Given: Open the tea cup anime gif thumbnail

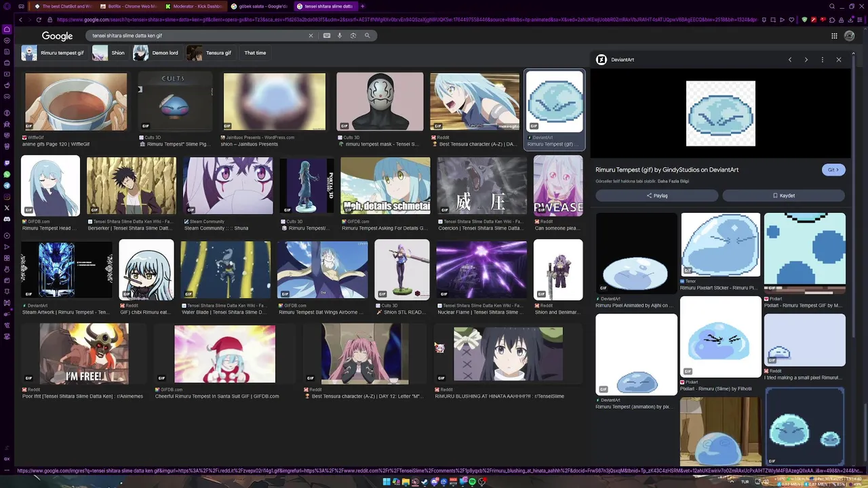Looking at the screenshot, I should [x=75, y=102].
